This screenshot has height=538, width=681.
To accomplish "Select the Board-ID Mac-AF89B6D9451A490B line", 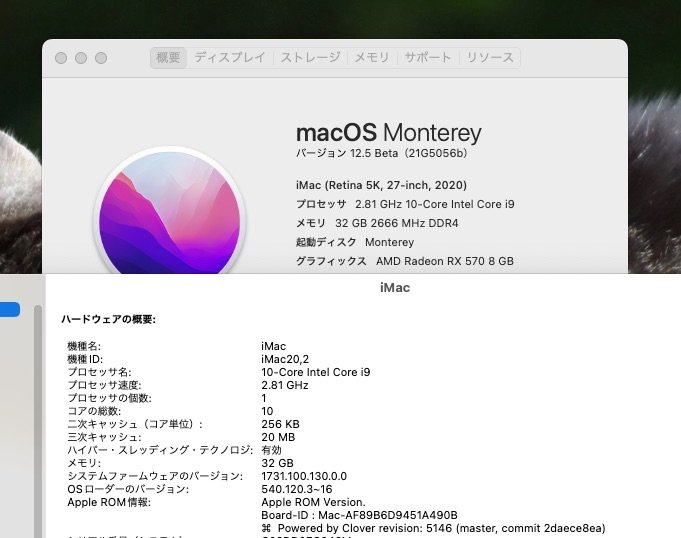I will 359,515.
